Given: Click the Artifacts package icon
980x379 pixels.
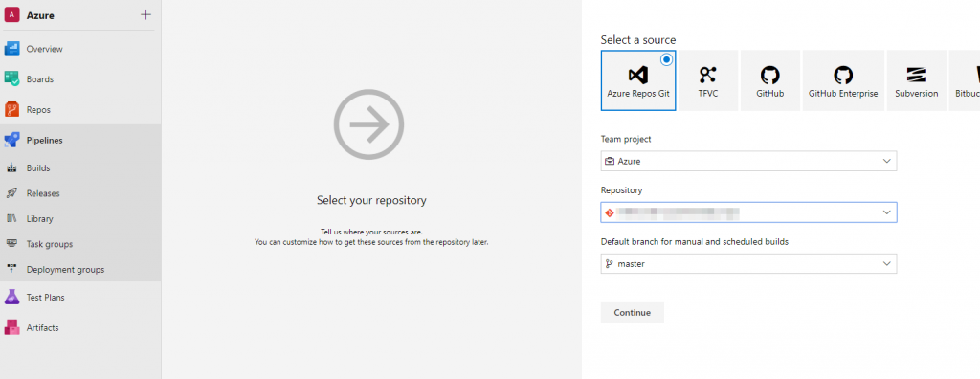Looking at the screenshot, I should [12, 327].
